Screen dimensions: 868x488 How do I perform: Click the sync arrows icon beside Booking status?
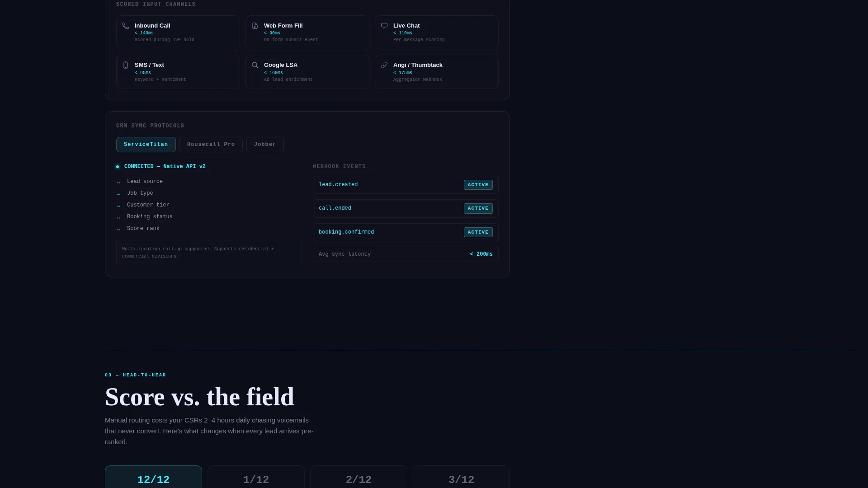119,217
